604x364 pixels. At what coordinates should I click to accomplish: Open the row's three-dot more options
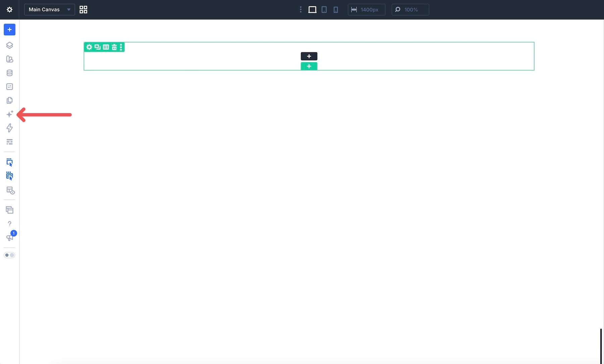coord(121,47)
